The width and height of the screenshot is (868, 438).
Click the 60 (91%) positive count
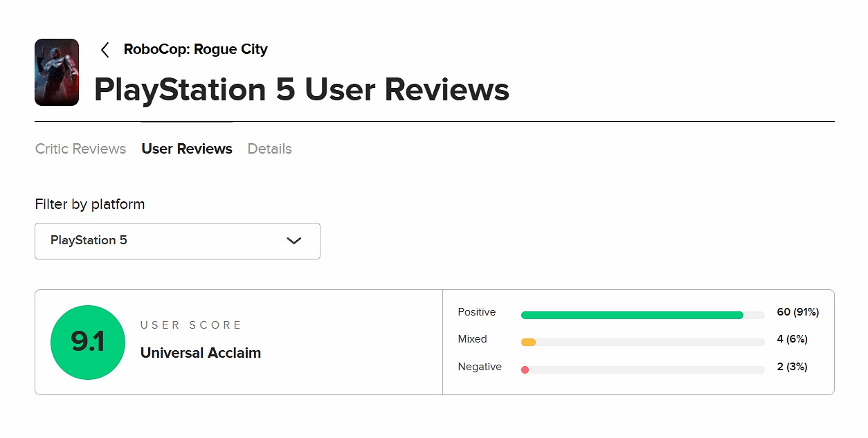797,312
